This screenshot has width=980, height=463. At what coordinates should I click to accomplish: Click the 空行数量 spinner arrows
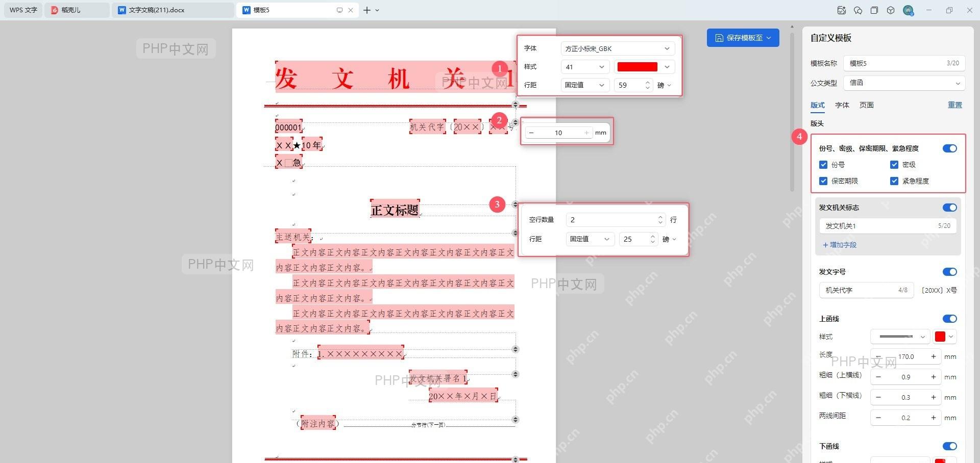660,220
